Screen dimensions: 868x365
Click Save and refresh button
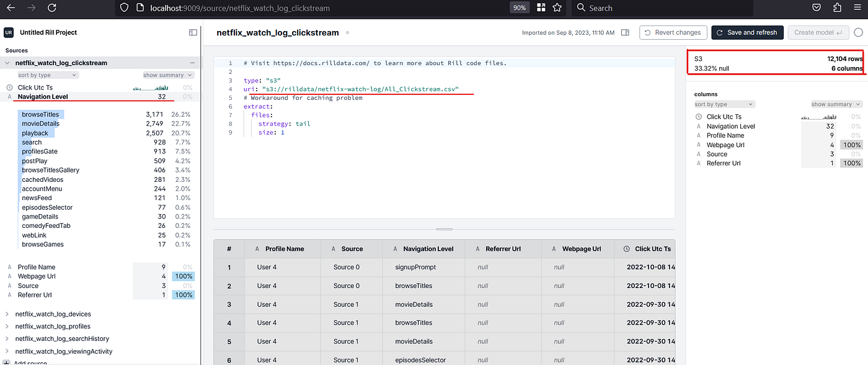(748, 32)
